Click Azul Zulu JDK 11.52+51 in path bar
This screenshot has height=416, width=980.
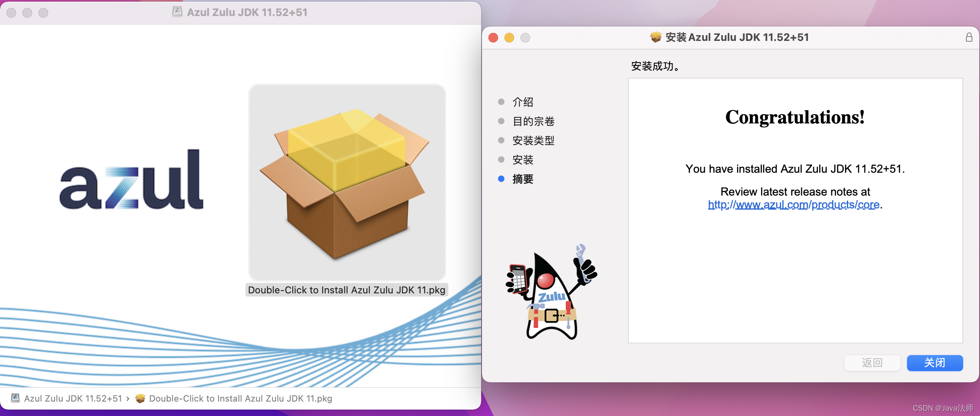(x=73, y=398)
